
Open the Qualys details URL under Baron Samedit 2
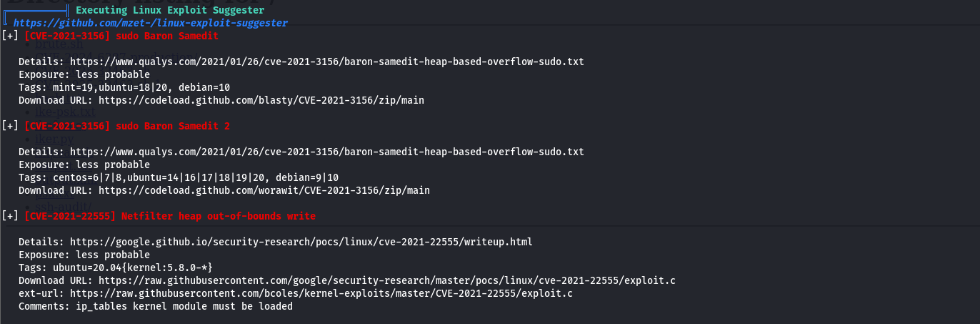[x=326, y=152]
